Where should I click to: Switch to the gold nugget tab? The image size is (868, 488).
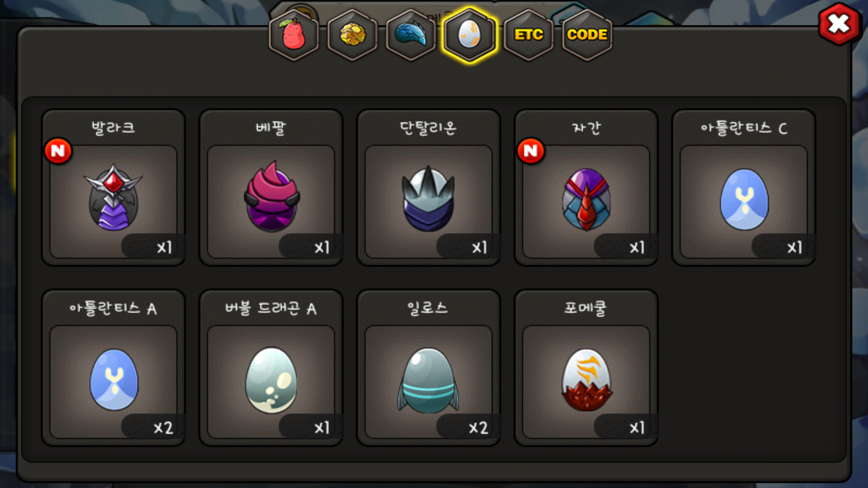tap(353, 35)
